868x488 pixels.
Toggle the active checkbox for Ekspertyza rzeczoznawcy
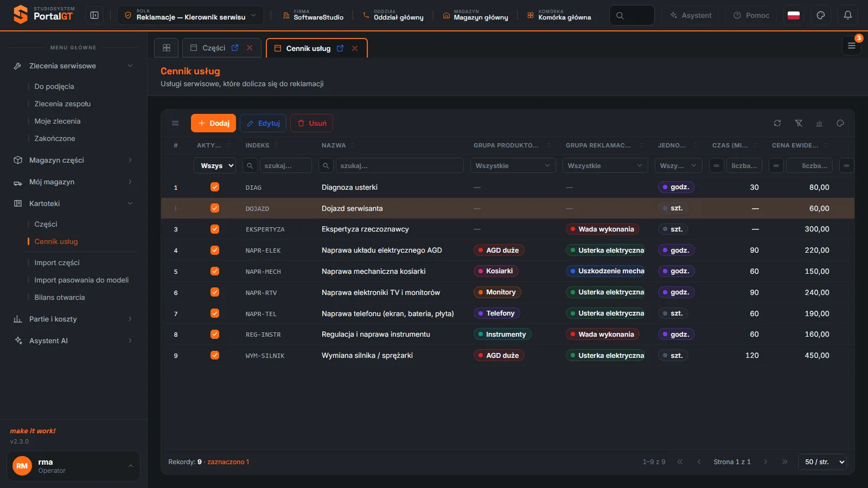tap(215, 229)
